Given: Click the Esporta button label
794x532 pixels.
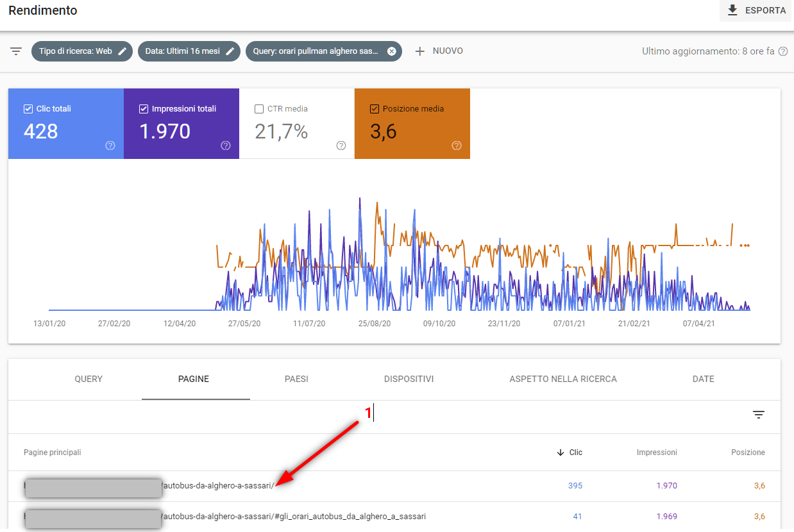Looking at the screenshot, I should click(x=765, y=11).
